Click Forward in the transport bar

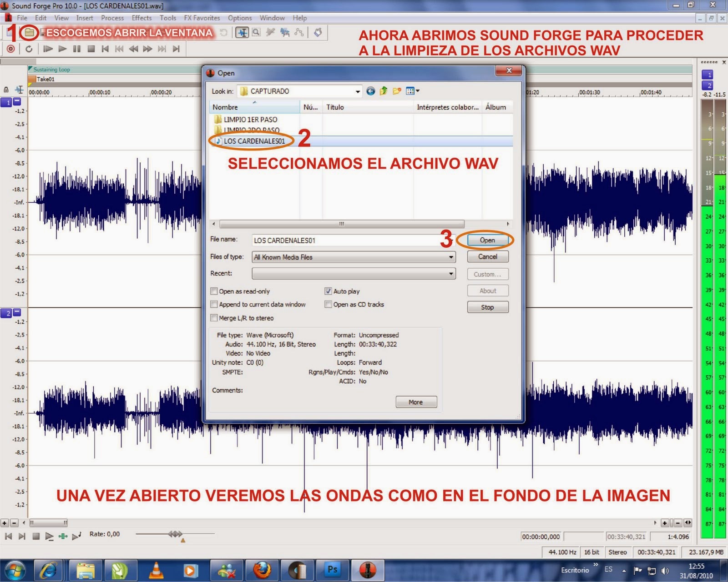point(147,49)
